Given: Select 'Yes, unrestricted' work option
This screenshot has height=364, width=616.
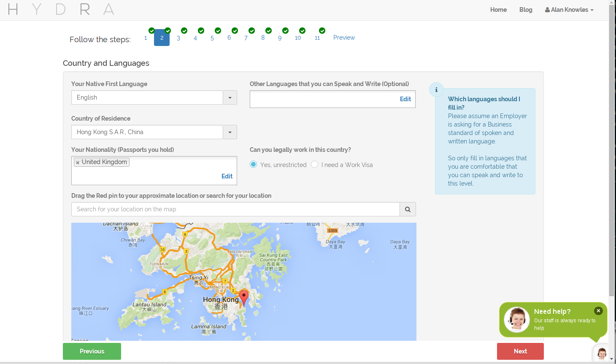Looking at the screenshot, I should point(253,164).
